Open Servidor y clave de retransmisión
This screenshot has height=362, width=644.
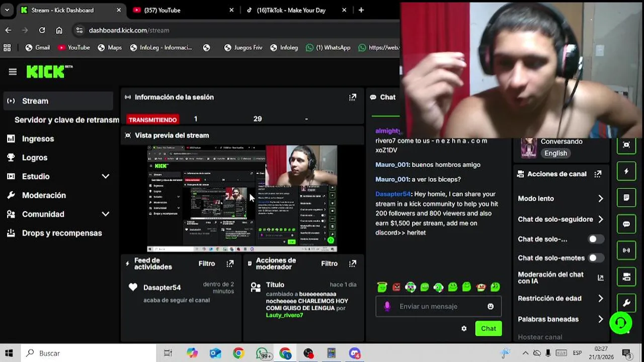(66, 120)
